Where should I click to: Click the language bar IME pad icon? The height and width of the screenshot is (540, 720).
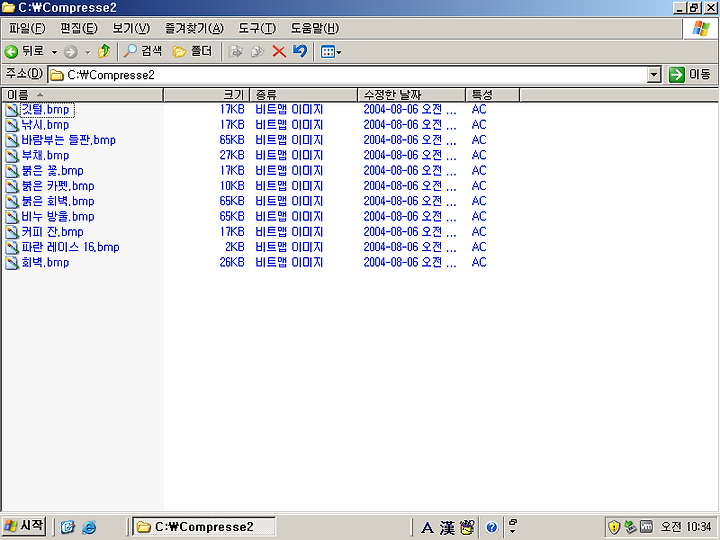coord(467,527)
